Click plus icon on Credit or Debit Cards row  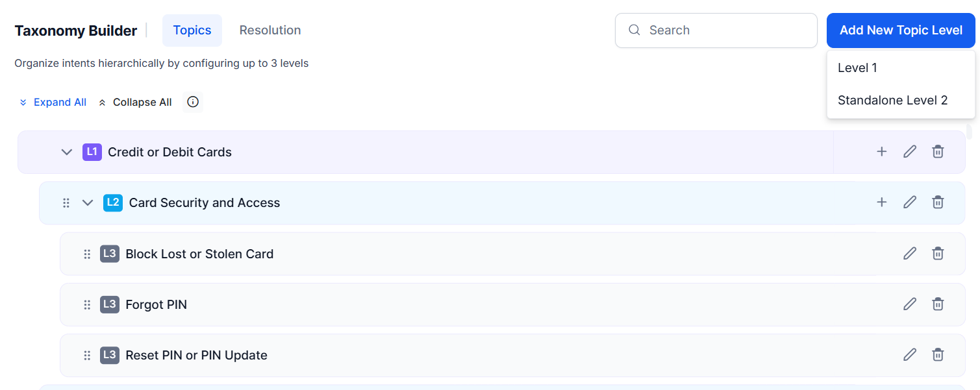click(881, 152)
